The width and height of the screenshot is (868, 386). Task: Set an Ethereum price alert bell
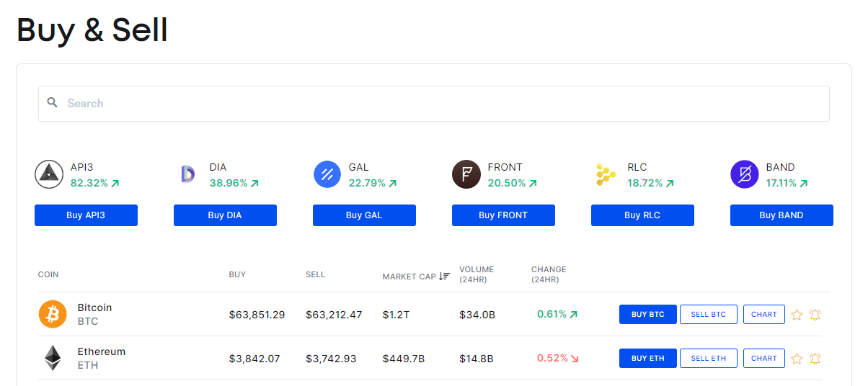(815, 359)
